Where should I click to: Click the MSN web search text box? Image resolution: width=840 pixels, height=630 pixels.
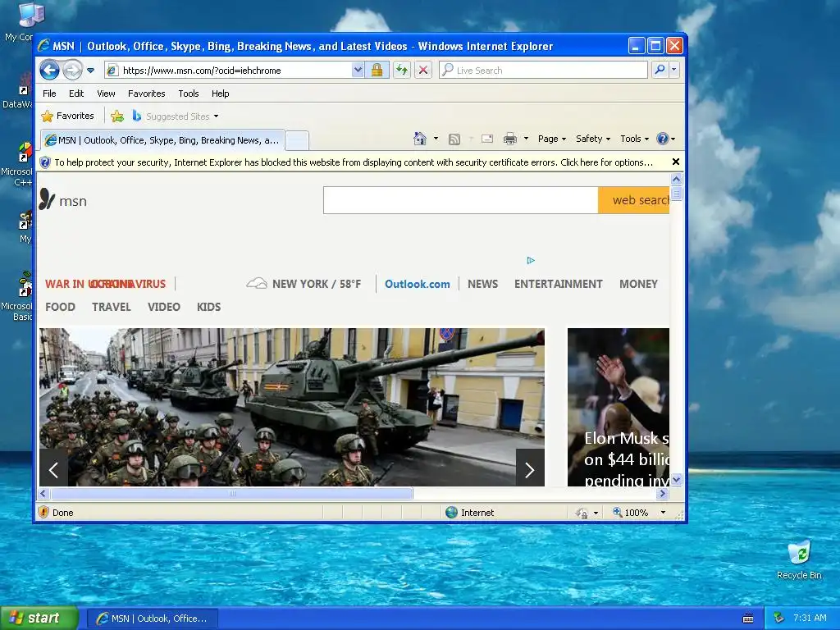point(461,200)
